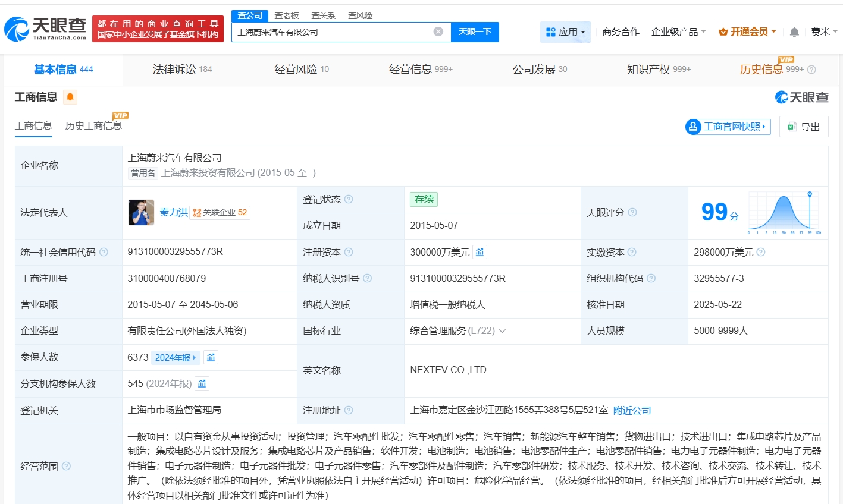Open chart icon next to 300000万美元
This screenshot has width=843, height=504.
pos(480,252)
